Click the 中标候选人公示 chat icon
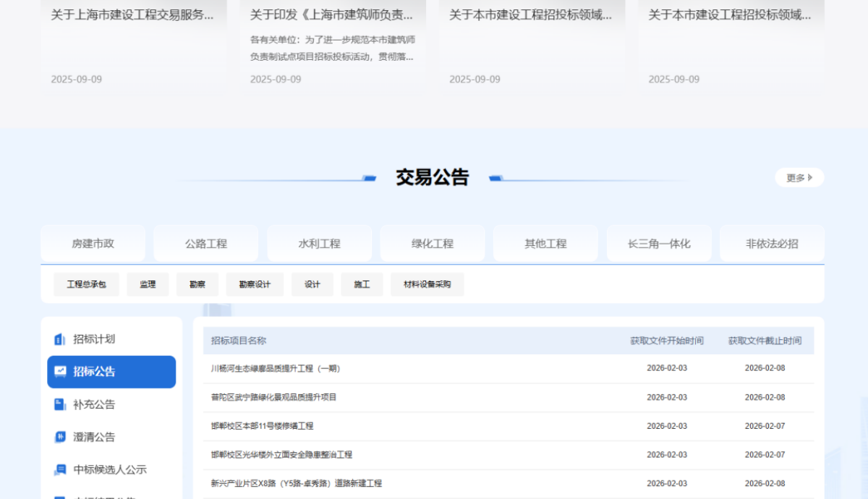868x499 pixels. point(60,469)
